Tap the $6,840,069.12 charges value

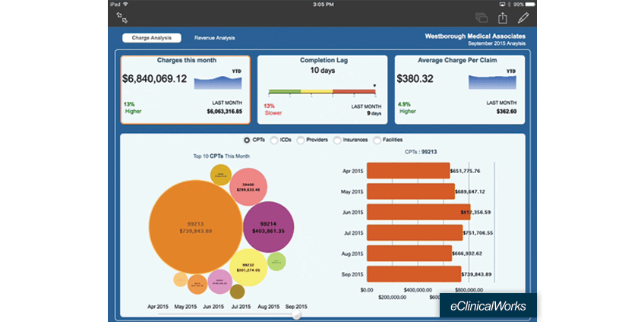(154, 78)
